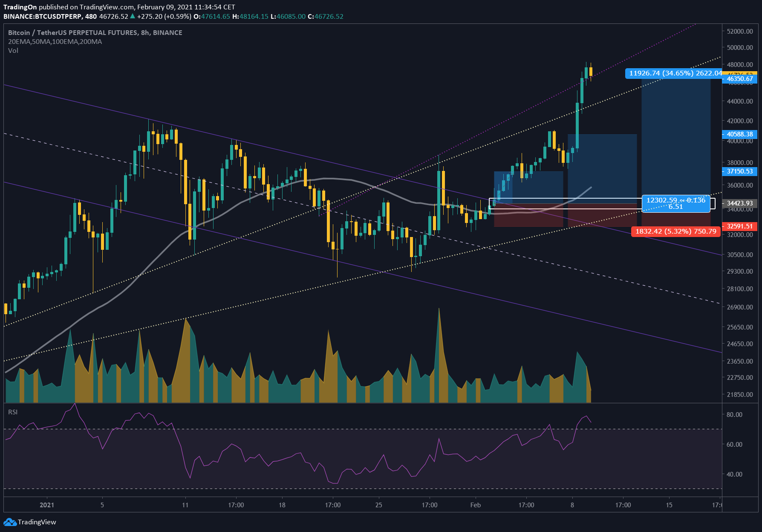Click the RSI 40.00 scale label
Screen dimensions: 762x532
tap(734, 474)
